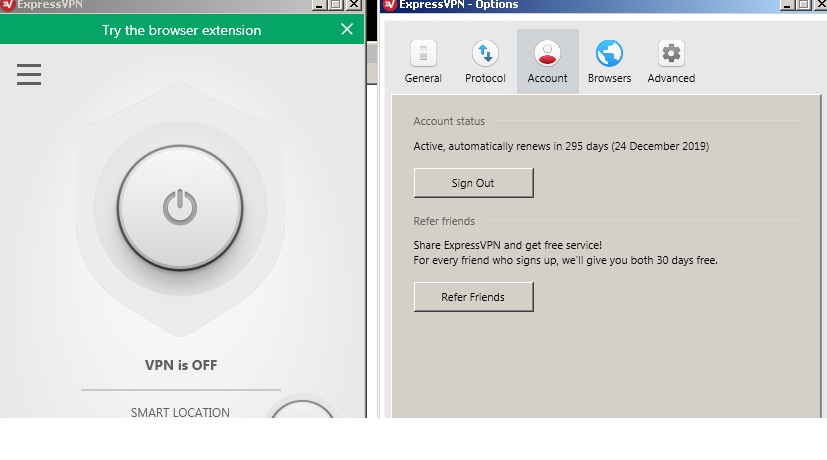The image size is (827, 460).
Task: Select the Account tab
Action: [x=547, y=62]
